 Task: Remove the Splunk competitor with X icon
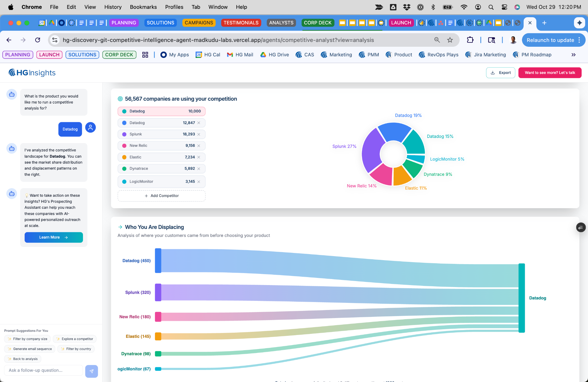pyautogui.click(x=199, y=134)
